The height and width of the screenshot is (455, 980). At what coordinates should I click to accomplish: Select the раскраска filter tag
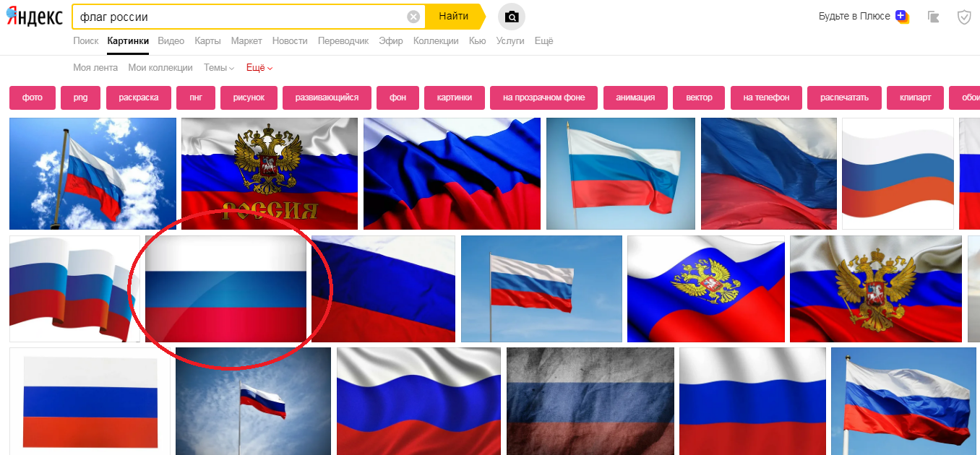tap(139, 97)
